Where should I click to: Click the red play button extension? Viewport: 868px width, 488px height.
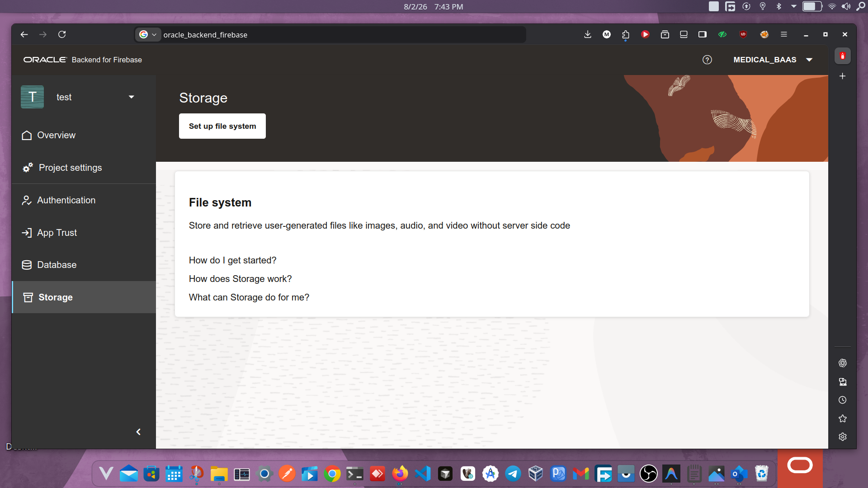[645, 34]
